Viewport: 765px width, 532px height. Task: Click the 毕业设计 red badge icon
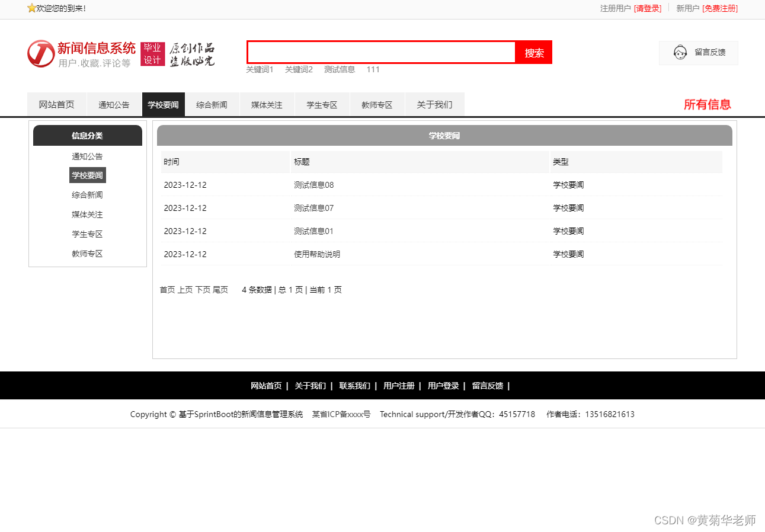(x=152, y=53)
